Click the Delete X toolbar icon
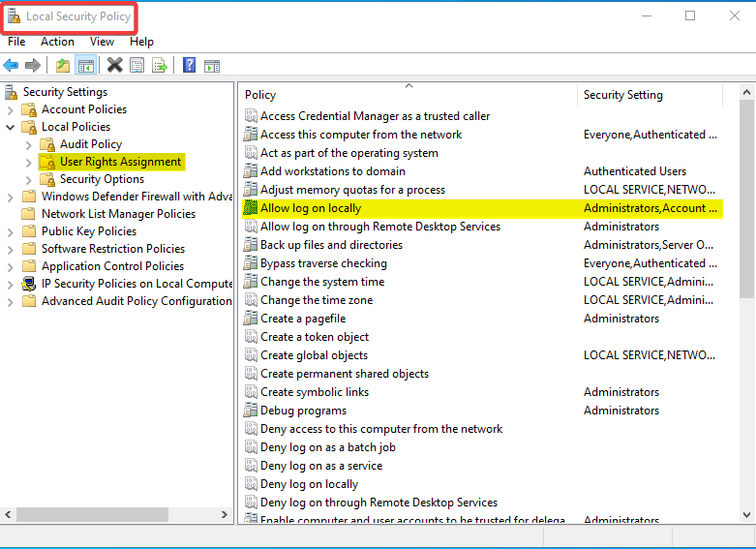 pos(114,65)
